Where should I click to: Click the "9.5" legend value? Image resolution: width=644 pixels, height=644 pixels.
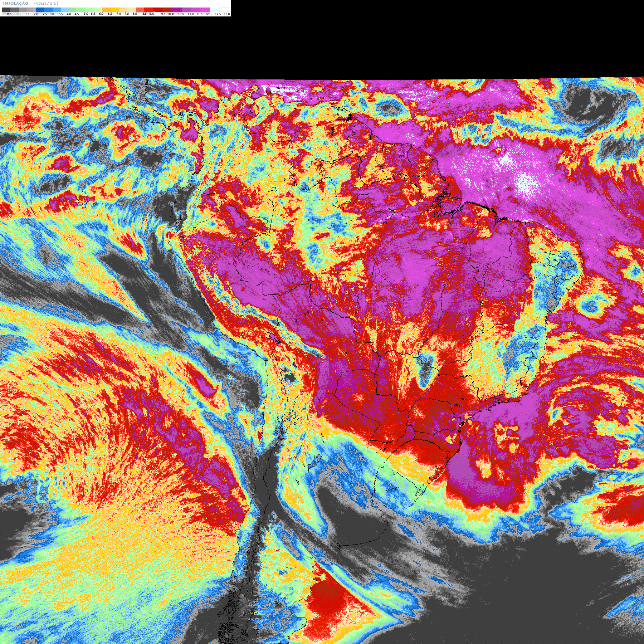coord(163,14)
